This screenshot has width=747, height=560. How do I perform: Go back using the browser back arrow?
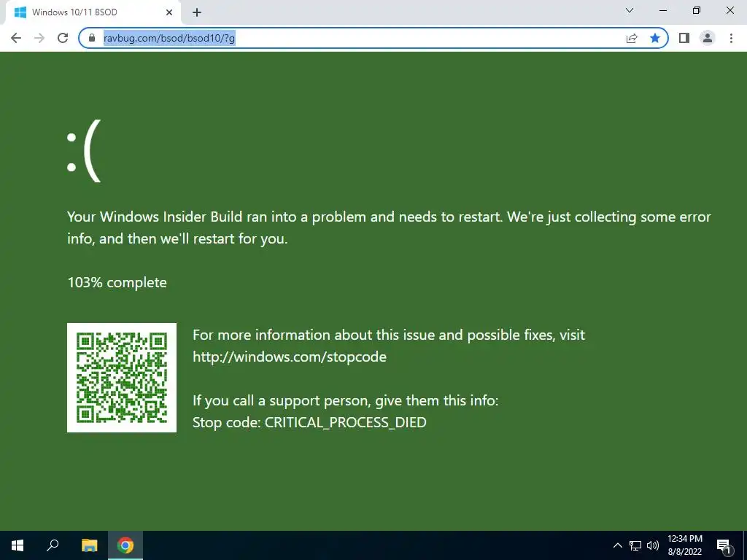pyautogui.click(x=16, y=38)
